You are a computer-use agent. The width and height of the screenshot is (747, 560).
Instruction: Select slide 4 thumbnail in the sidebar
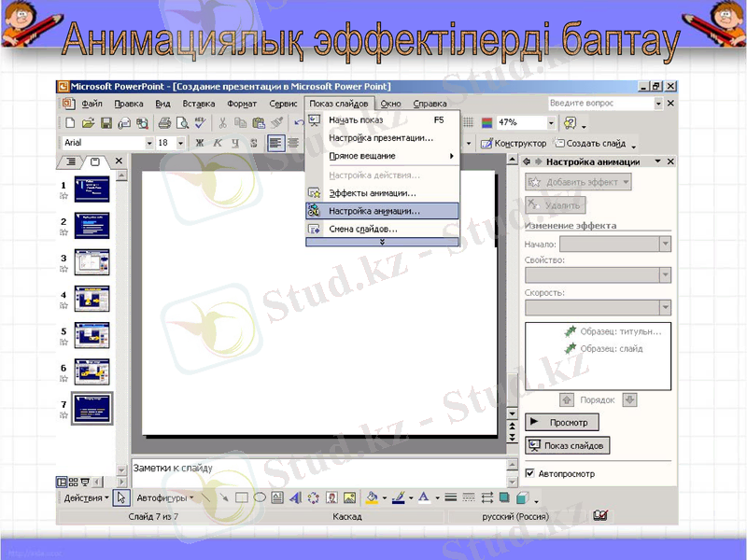pyautogui.click(x=93, y=299)
